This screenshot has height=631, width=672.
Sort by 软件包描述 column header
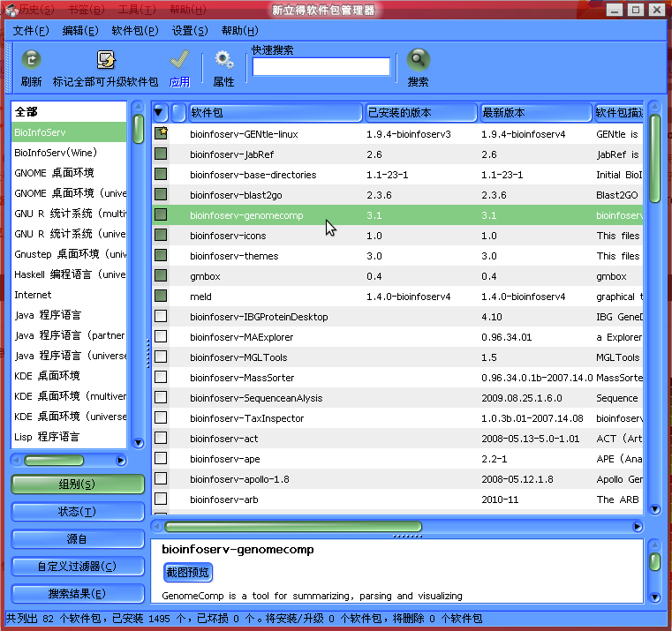point(618,112)
